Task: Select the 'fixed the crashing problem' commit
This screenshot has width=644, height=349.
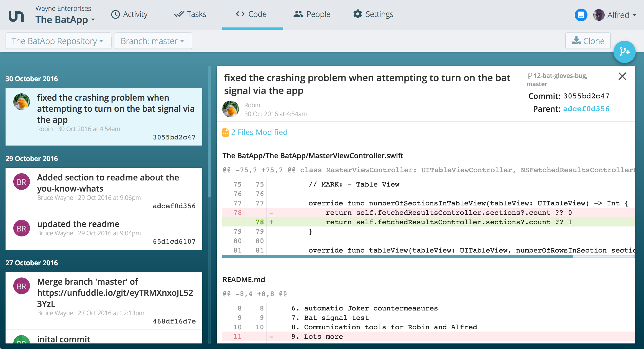Action: 104,117
